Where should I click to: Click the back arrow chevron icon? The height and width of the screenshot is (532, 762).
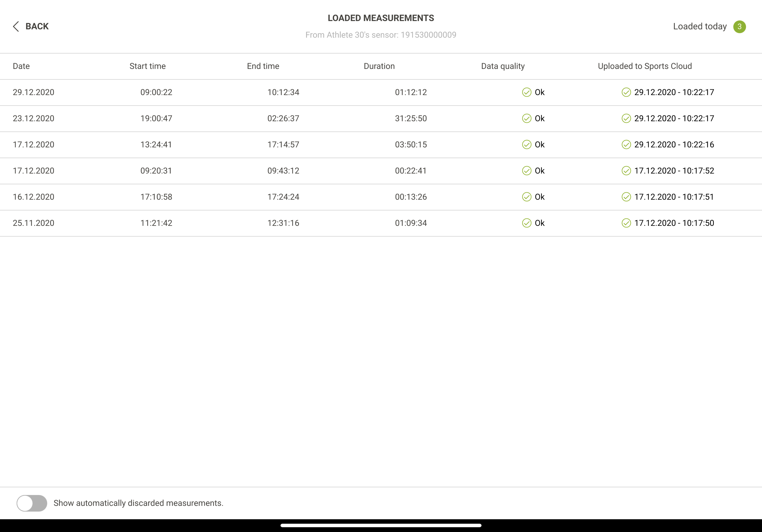pos(16,26)
